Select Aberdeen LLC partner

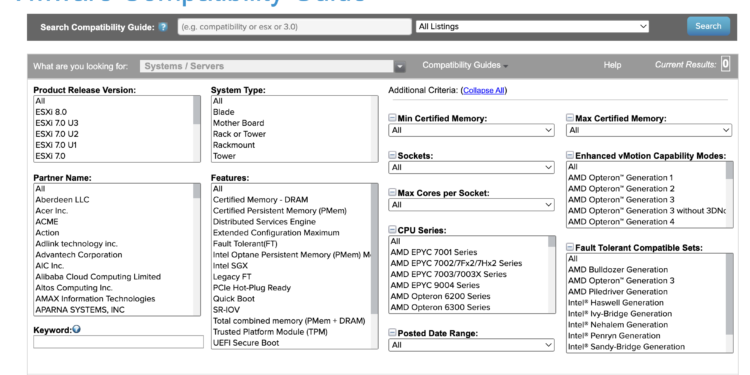coord(62,200)
